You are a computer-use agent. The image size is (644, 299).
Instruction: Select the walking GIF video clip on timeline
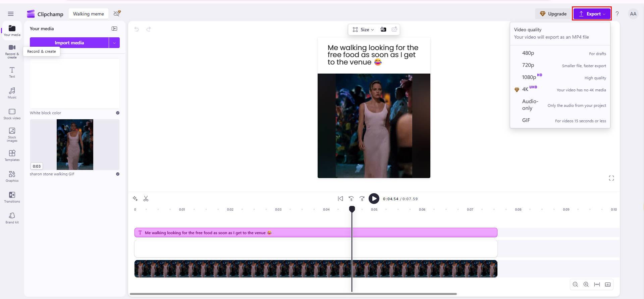tap(316, 269)
